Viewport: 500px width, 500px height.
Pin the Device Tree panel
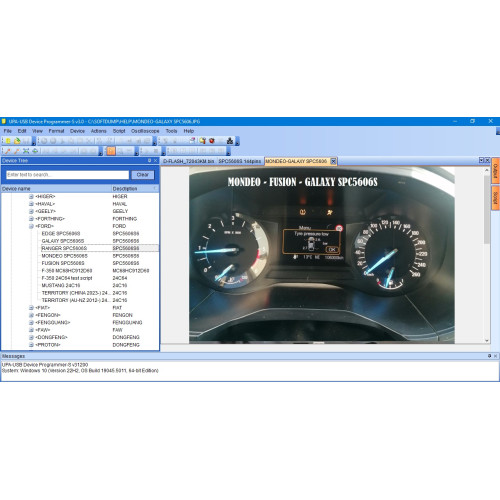[149, 160]
